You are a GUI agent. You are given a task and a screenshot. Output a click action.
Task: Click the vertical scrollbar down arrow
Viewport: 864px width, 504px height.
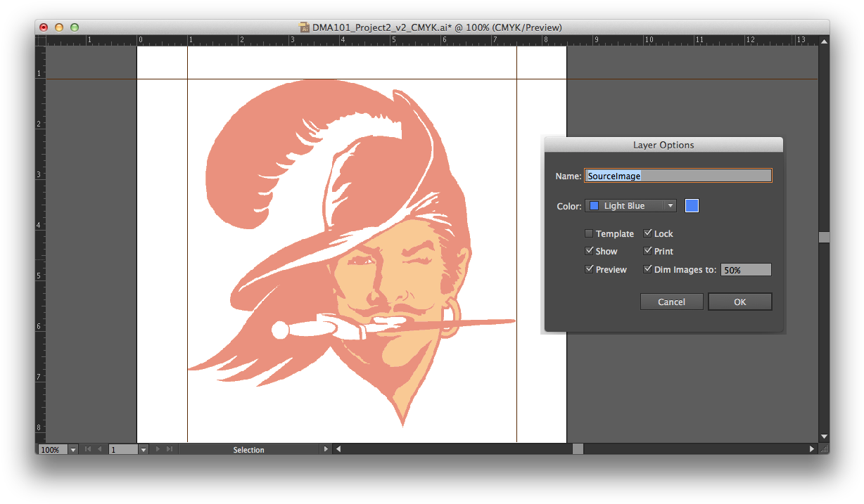pos(824,437)
